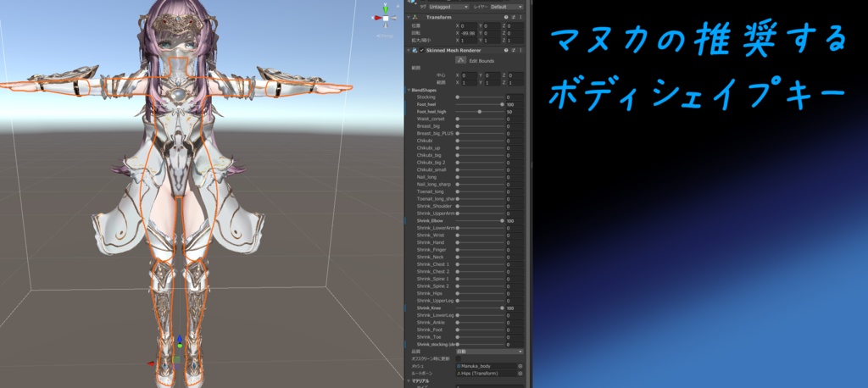868x388 pixels.
Task: Open the レイヤー Default dropdown
Action: (x=506, y=7)
